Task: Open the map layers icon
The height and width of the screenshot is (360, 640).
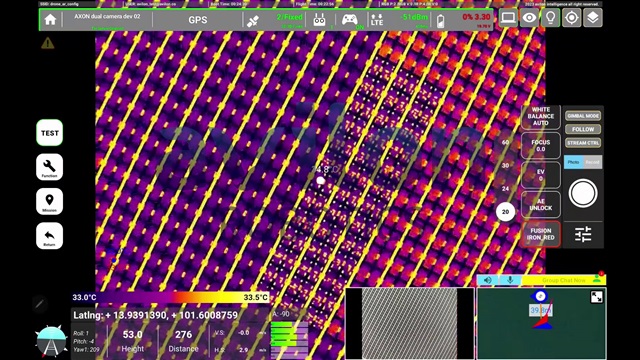Action: coord(593,18)
